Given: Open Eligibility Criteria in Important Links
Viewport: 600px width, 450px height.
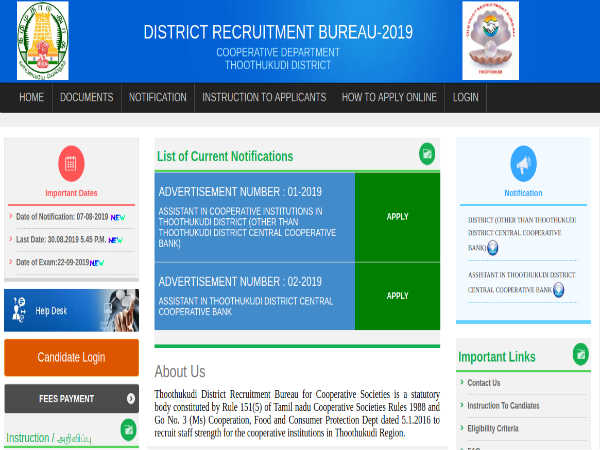Looking at the screenshot, I should coord(493,428).
